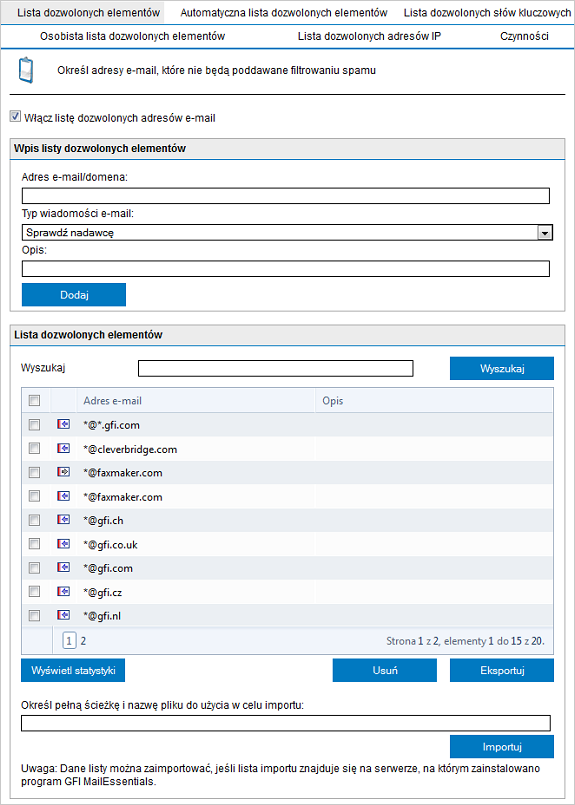This screenshot has width=575, height=805.
Task: Focus the 'Wyszukaj' search text box
Action: click(276, 369)
